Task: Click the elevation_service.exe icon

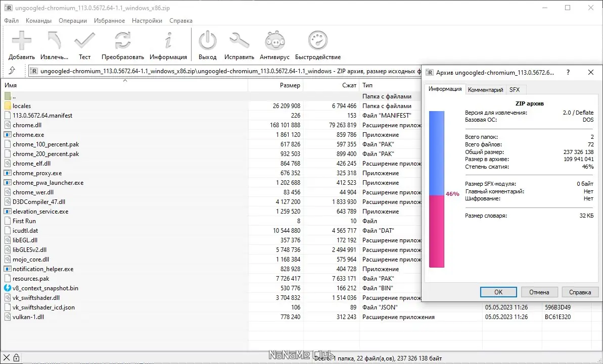Action: 8,212
